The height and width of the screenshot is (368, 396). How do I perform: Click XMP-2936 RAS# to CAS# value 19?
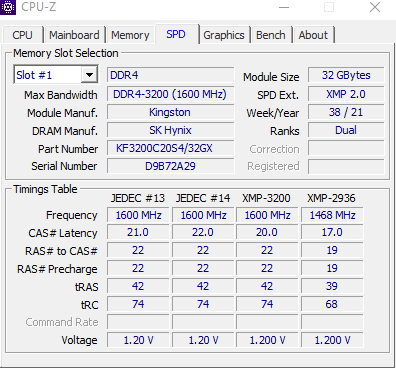point(332,250)
